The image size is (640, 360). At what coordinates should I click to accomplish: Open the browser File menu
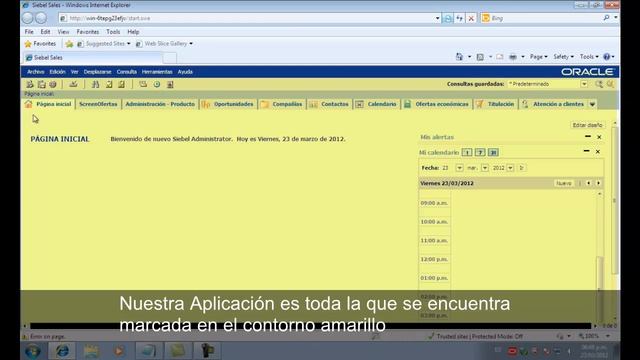(x=29, y=31)
